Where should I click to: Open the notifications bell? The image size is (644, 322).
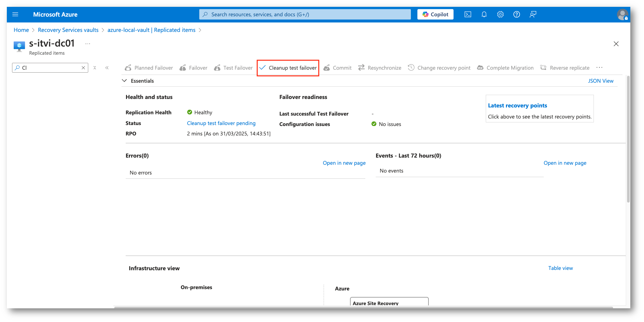tap(484, 14)
